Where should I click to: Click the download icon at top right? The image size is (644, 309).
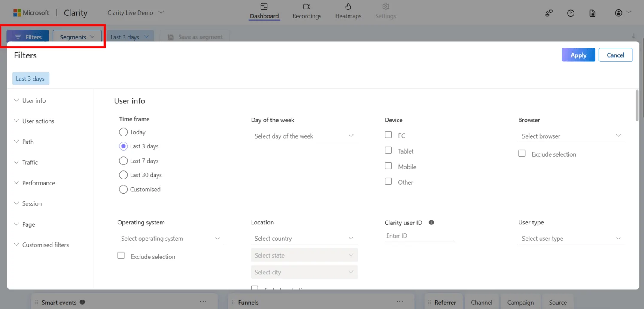[x=634, y=37]
